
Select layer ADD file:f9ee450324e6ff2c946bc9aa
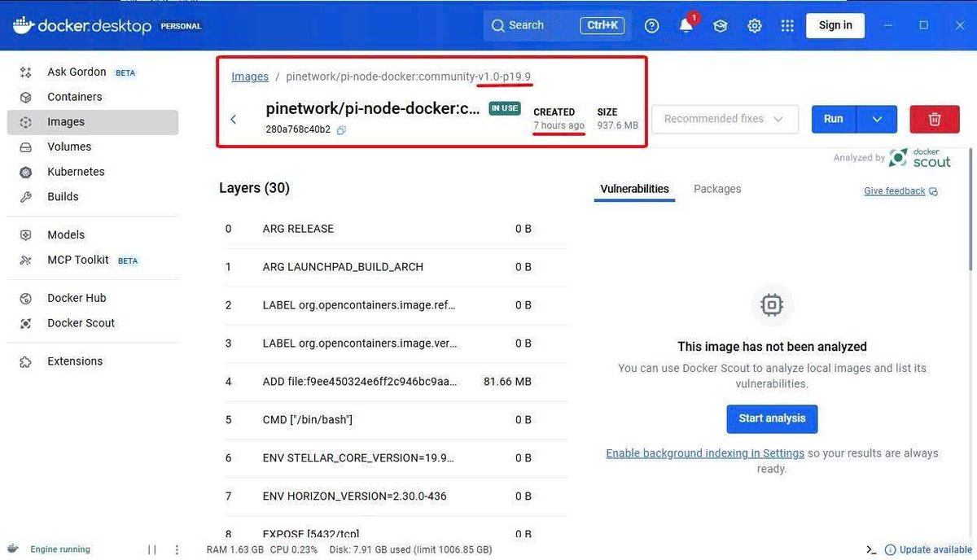pos(393,382)
